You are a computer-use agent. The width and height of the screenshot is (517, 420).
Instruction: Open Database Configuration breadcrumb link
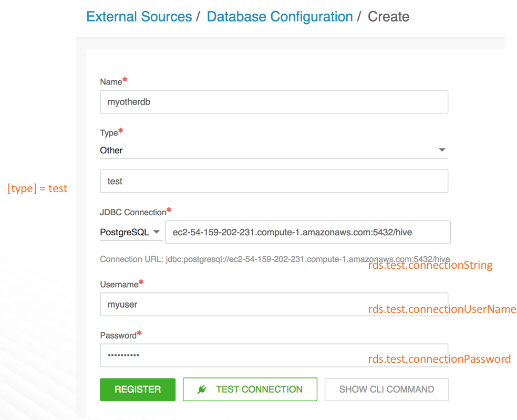click(280, 16)
